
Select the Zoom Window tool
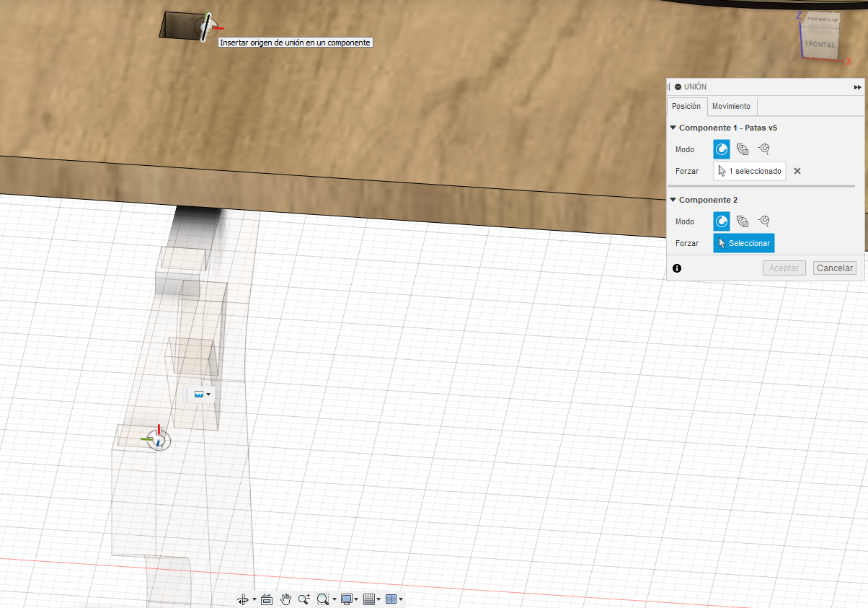(323, 599)
